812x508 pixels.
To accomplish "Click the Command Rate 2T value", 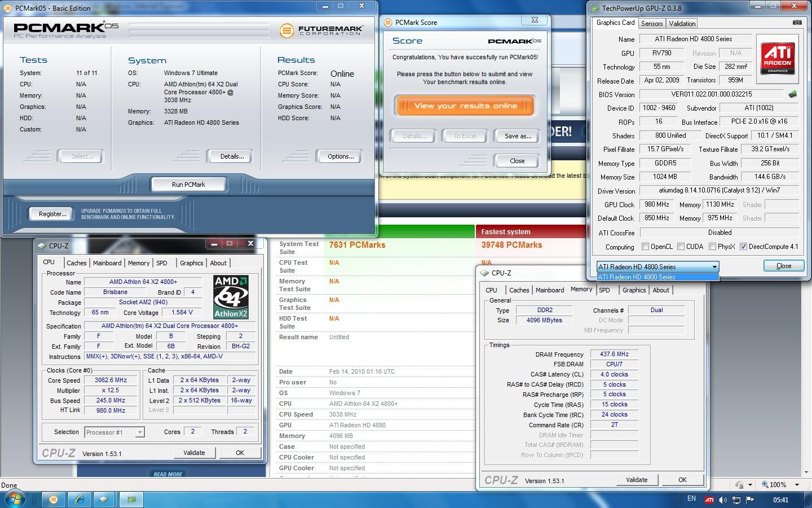I will coord(614,424).
